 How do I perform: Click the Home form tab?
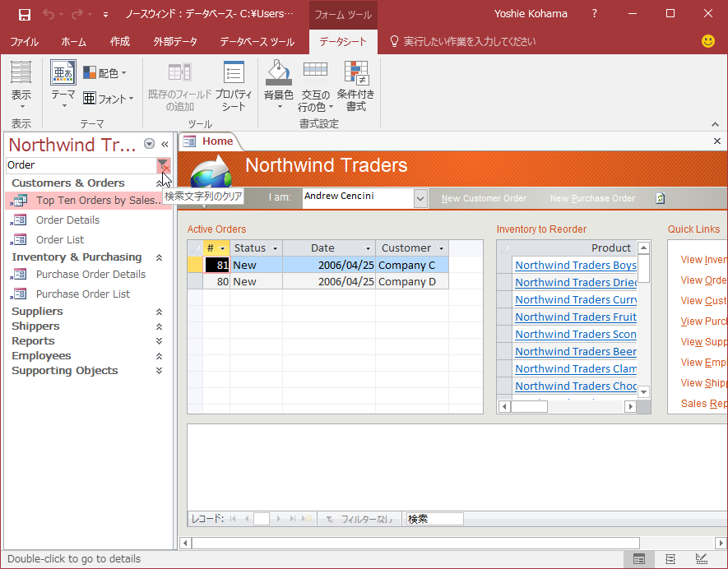[210, 141]
